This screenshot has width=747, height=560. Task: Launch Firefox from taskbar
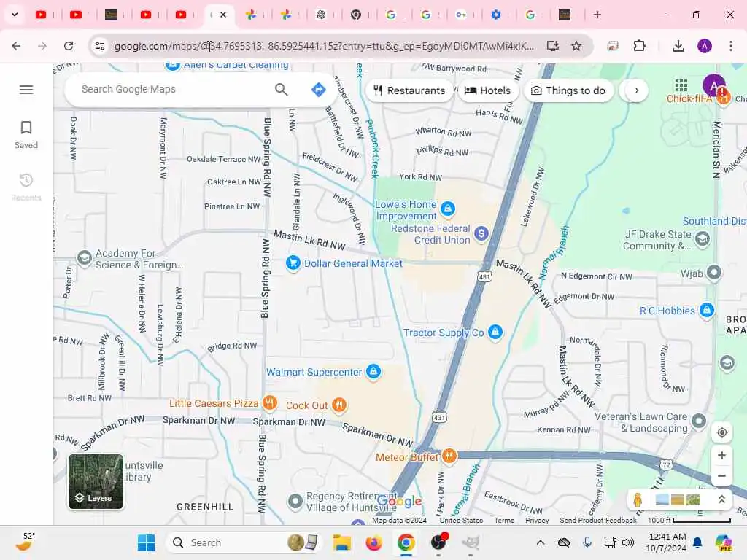coord(374,542)
